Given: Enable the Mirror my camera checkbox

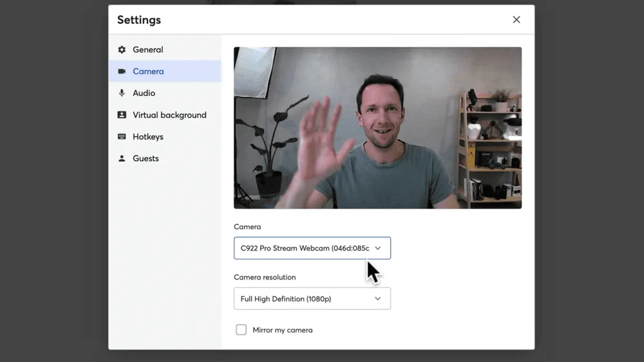Looking at the screenshot, I should 241,330.
